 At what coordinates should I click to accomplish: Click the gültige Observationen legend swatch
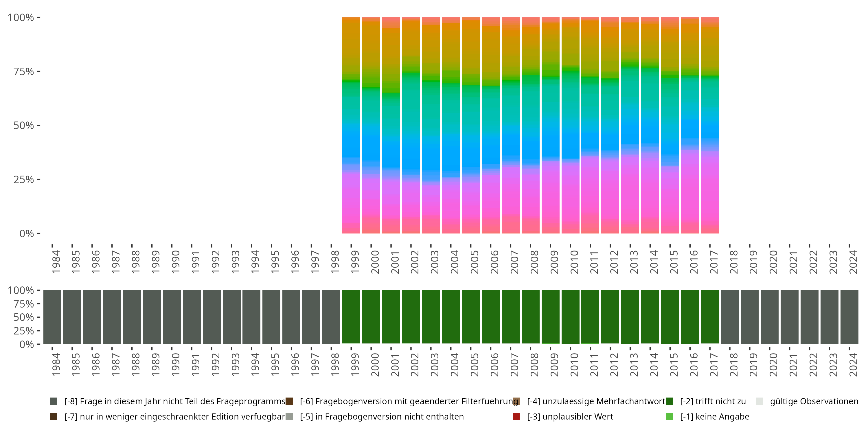tap(759, 401)
